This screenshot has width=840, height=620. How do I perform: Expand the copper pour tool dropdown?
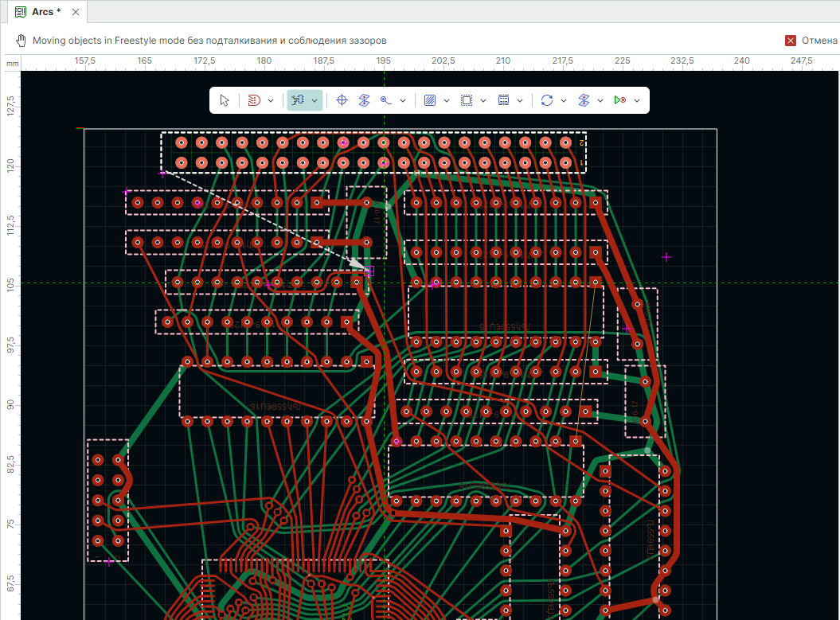point(446,100)
